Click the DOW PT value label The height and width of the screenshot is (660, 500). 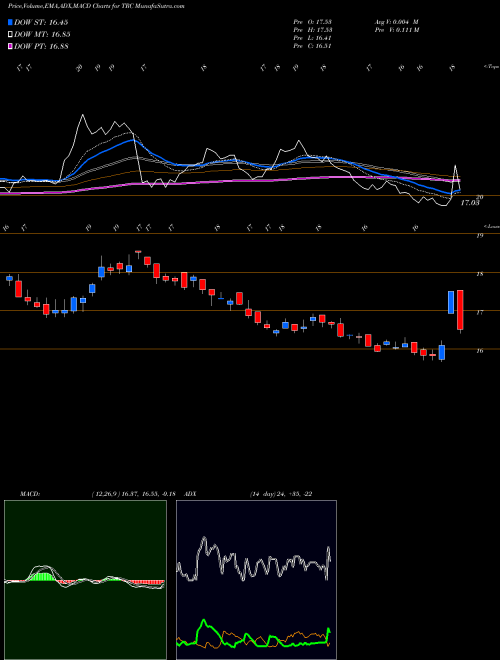(41, 46)
